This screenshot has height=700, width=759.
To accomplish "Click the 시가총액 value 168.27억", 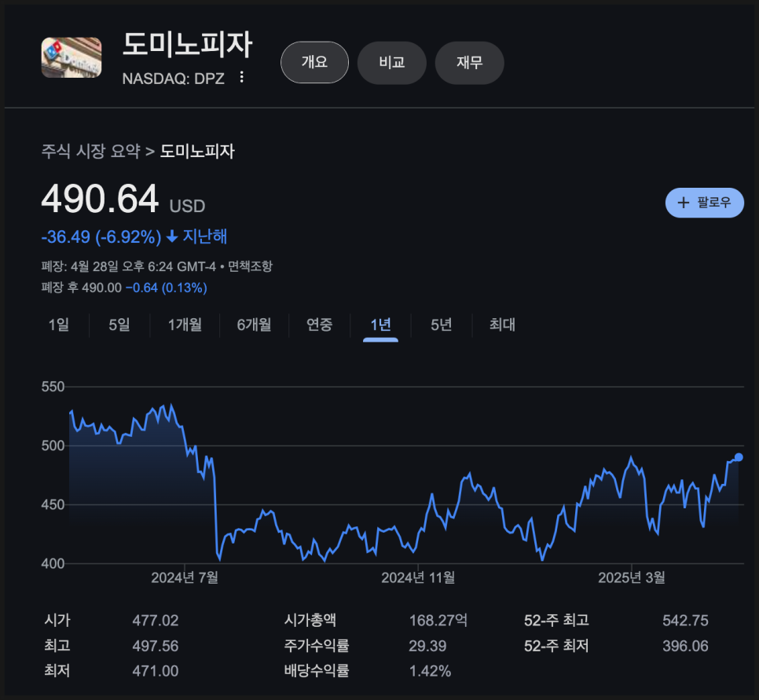I will pos(438,621).
